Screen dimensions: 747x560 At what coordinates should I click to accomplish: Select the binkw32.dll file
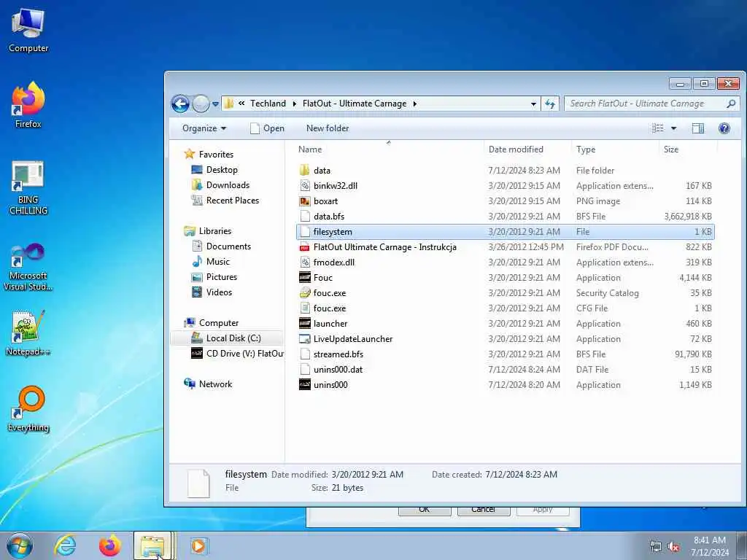[x=336, y=186]
